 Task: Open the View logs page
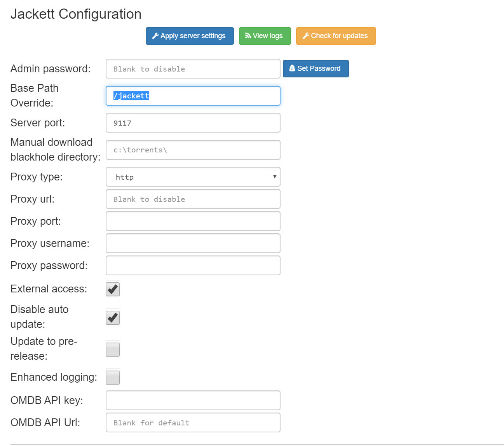point(265,36)
